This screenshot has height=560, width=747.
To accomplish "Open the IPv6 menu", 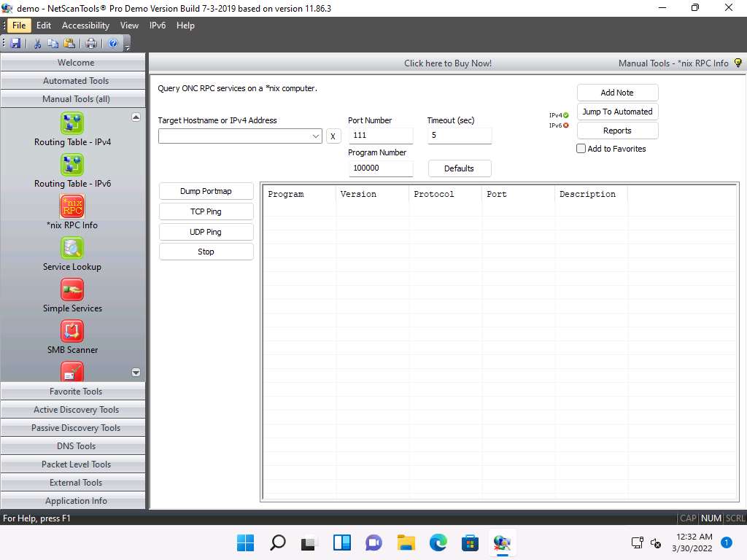I will 158,26.
